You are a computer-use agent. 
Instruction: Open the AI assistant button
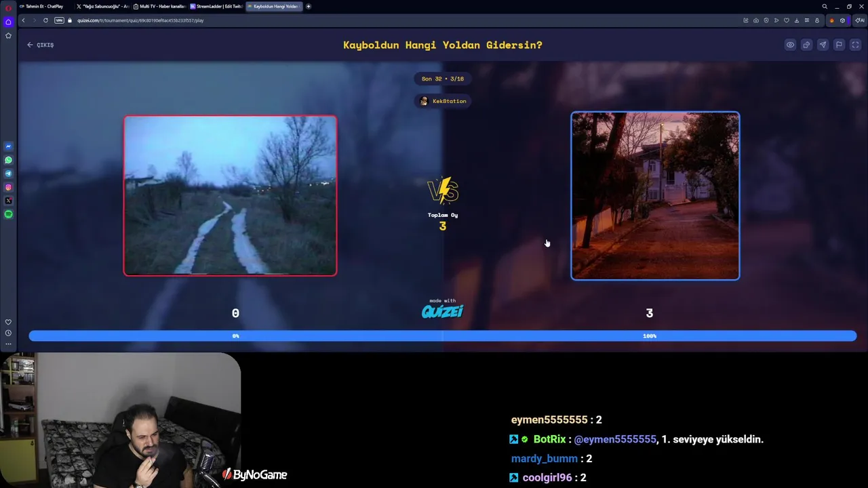point(860,20)
